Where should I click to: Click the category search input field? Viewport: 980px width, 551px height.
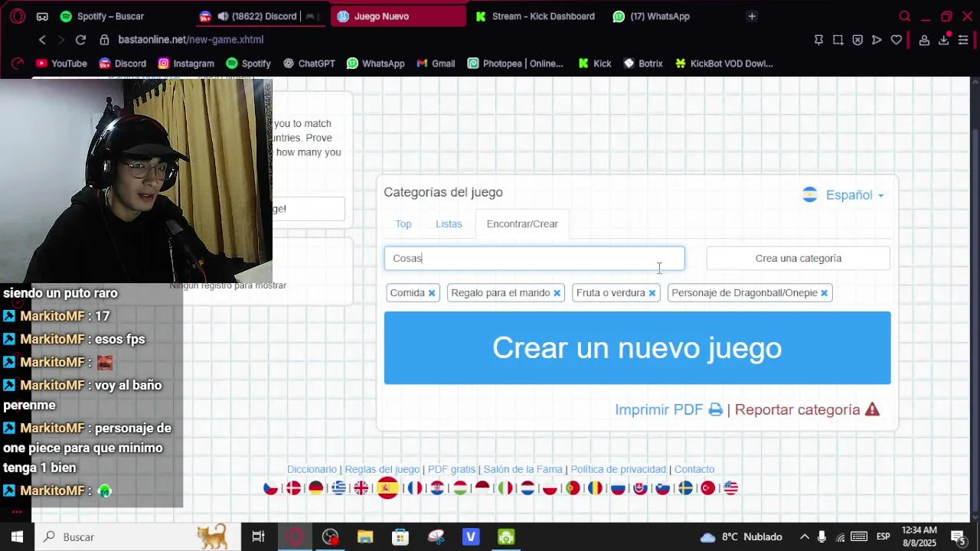pyautogui.click(x=534, y=259)
